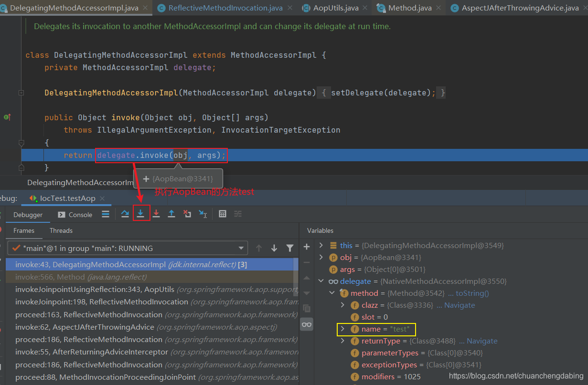Select the Debugger tab
Screen dimensions: 588x385
(28, 215)
